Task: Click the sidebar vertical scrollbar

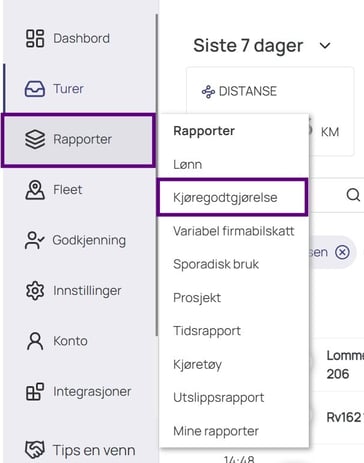Action: coord(156,175)
